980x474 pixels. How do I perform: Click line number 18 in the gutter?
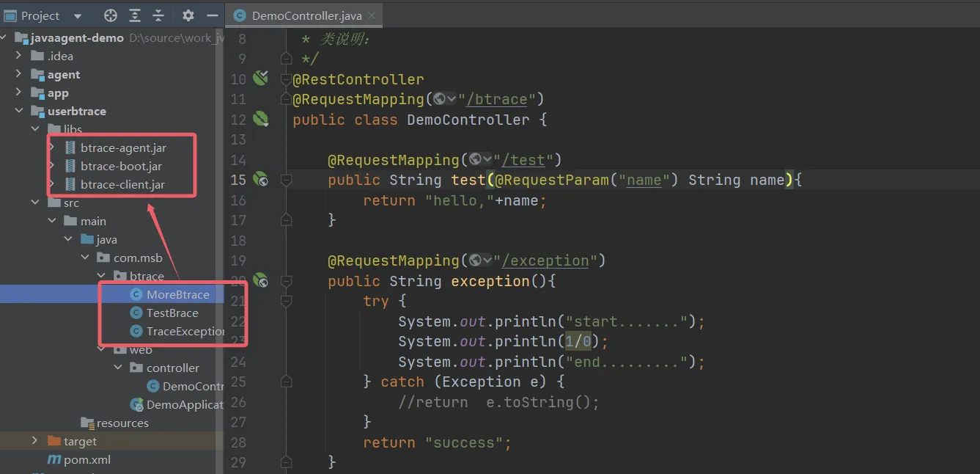pos(238,241)
